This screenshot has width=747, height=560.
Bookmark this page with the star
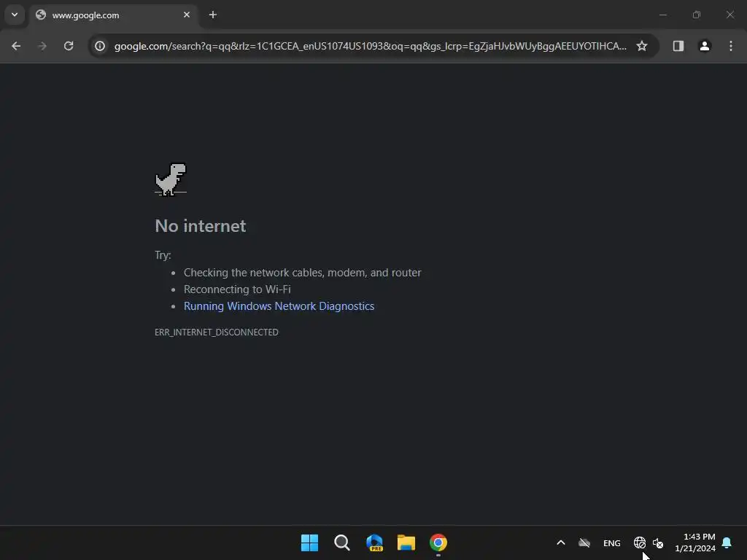click(x=642, y=46)
